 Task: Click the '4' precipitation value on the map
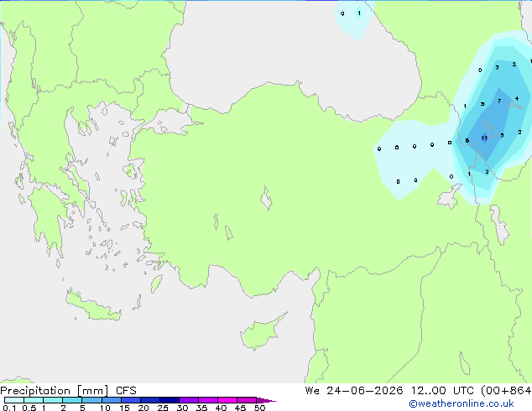pyautogui.click(x=517, y=99)
